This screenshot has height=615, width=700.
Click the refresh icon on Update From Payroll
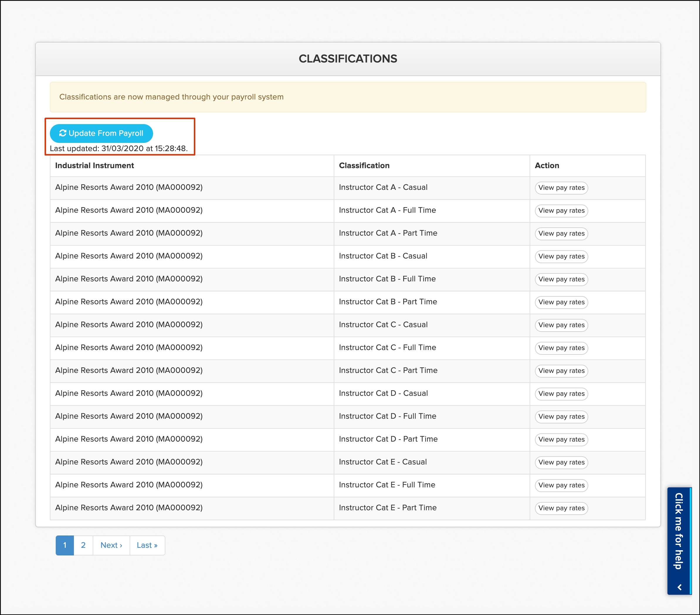click(x=63, y=133)
